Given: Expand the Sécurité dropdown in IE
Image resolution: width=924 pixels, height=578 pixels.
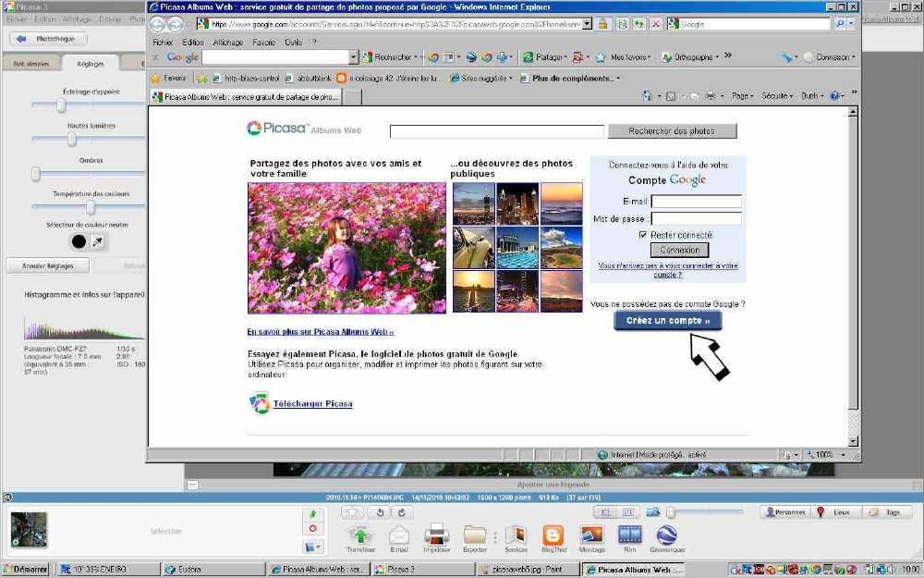Looking at the screenshot, I should tap(777, 95).
